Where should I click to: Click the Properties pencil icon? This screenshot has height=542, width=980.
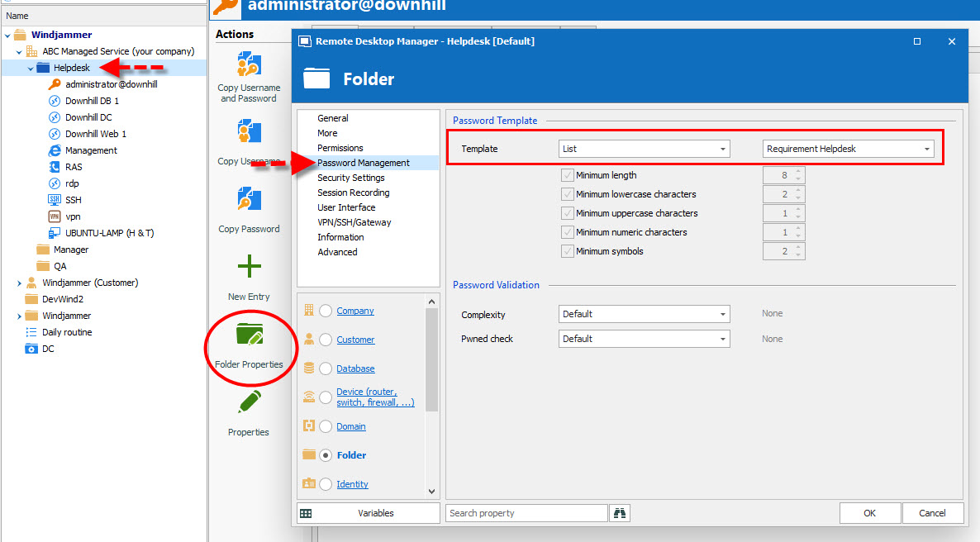click(250, 402)
